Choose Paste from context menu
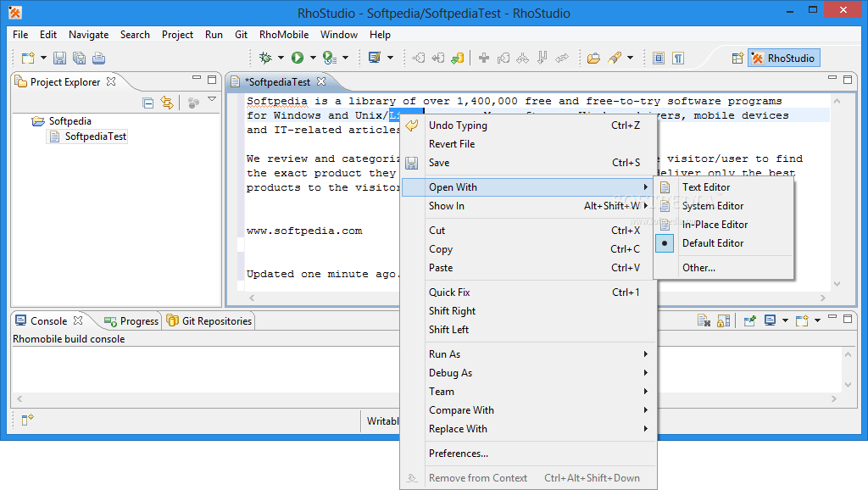868x490 pixels. coord(529,268)
